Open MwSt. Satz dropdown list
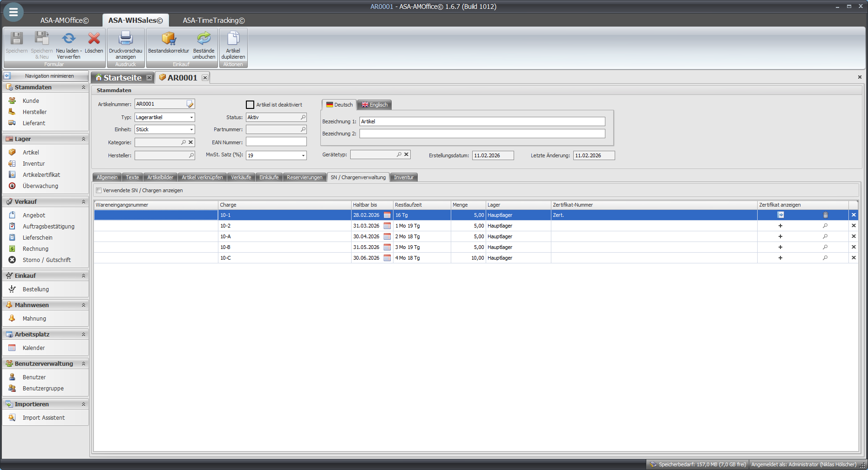Viewport: 868px width, 470px height. pyautogui.click(x=303, y=156)
